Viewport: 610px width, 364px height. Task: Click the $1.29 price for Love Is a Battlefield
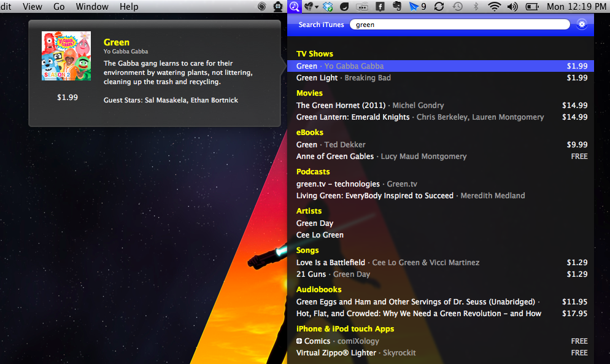click(x=577, y=262)
